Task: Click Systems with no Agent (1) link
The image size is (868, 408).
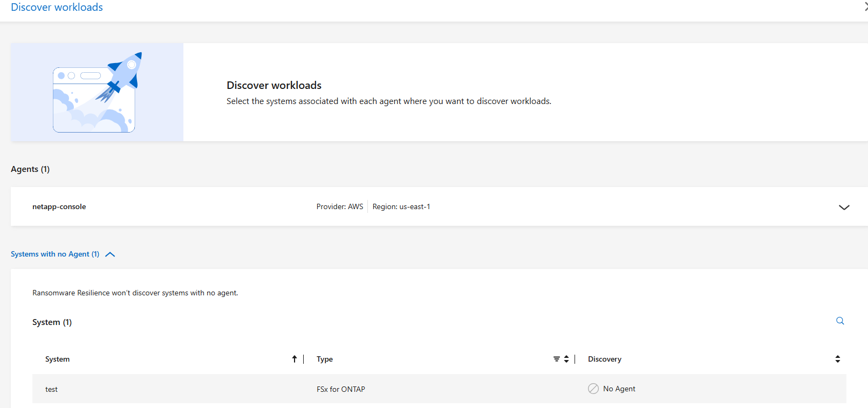Action: point(55,254)
